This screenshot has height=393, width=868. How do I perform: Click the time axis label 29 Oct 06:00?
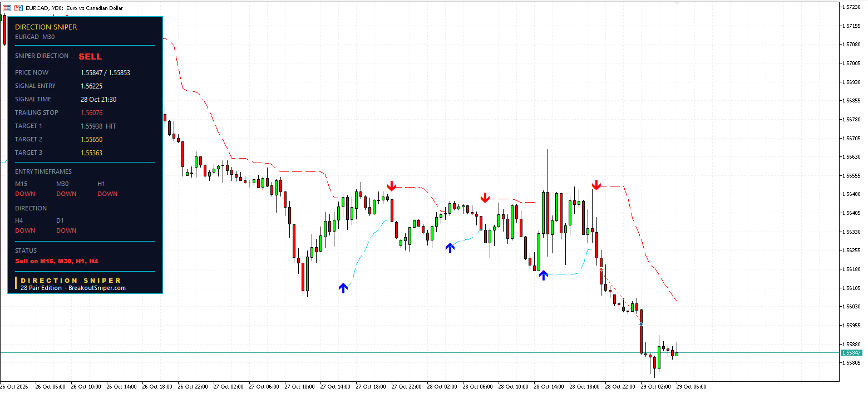[692, 386]
